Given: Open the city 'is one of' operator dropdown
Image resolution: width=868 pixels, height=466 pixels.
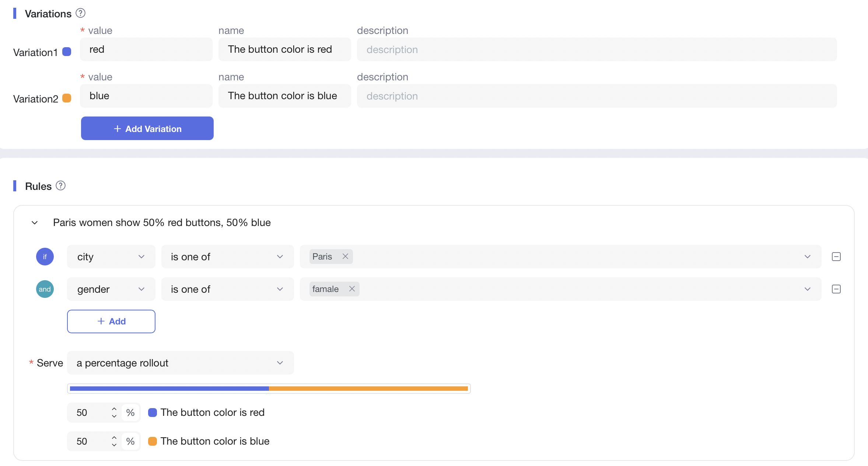Looking at the screenshot, I should coord(227,257).
